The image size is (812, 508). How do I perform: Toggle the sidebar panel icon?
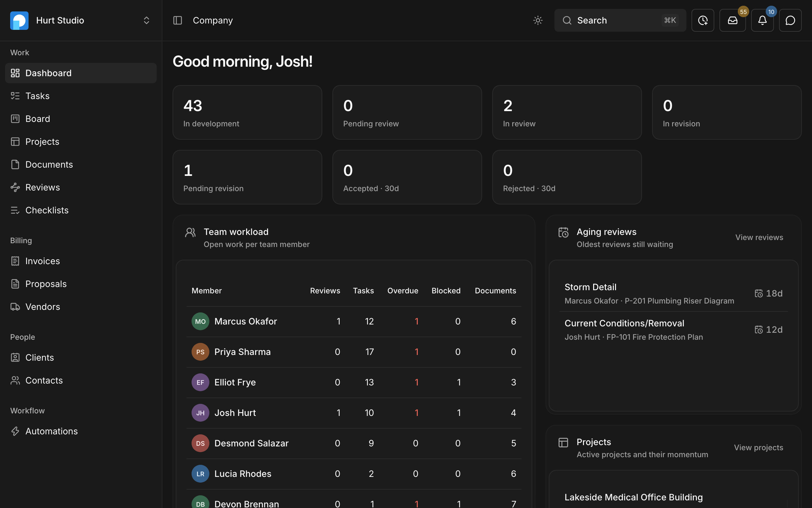tap(178, 21)
